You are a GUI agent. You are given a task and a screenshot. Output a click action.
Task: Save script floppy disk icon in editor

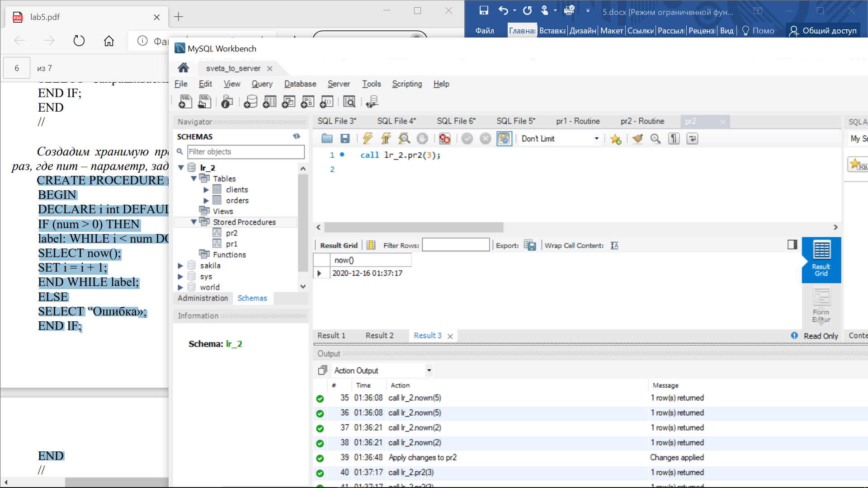(345, 139)
